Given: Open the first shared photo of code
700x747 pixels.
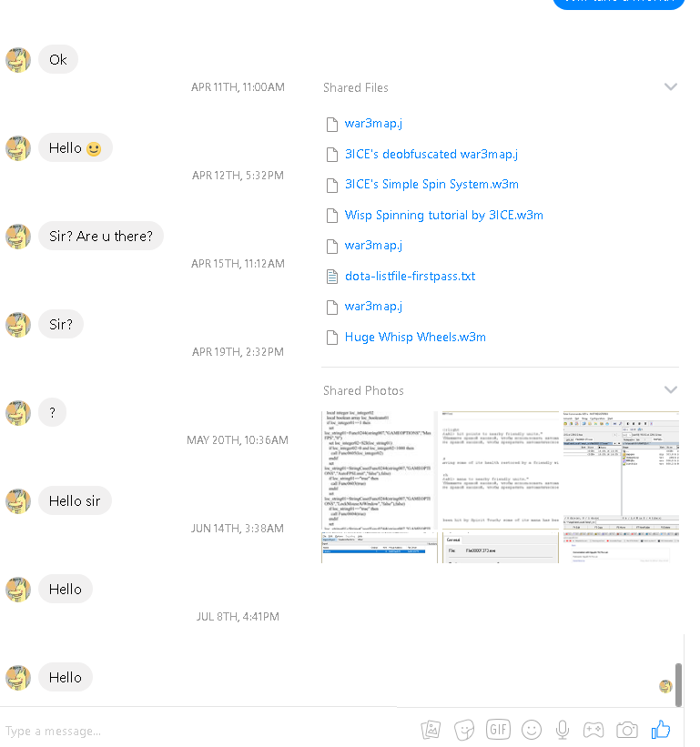Looking at the screenshot, I should (379, 470).
